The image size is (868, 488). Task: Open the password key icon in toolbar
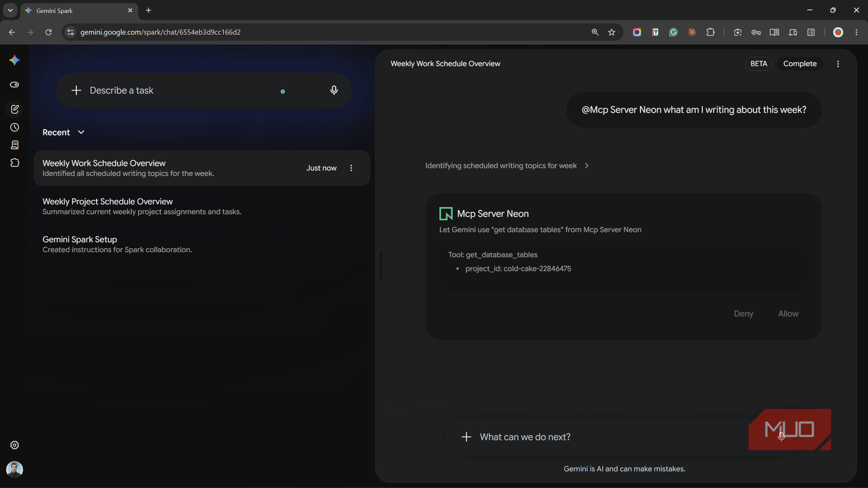click(756, 32)
